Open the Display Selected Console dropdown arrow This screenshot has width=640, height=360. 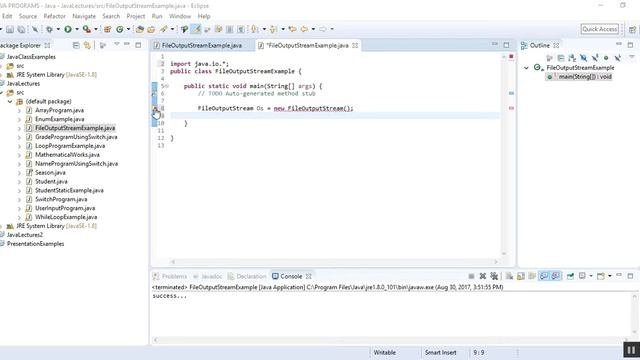(591, 276)
